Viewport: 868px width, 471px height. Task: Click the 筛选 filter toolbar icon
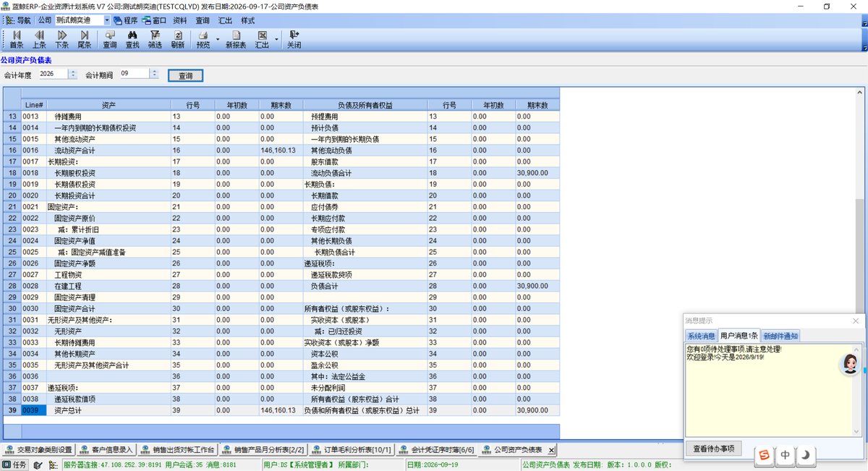point(155,40)
